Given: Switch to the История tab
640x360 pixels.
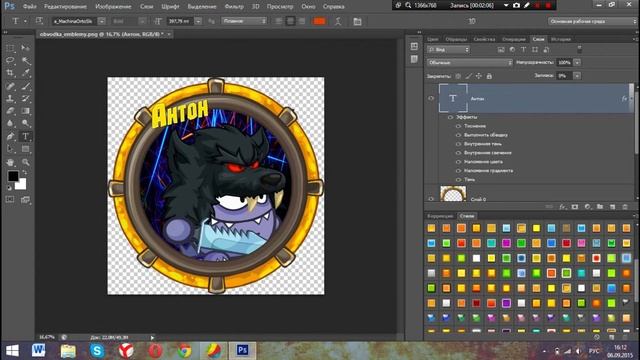Looking at the screenshot, I should tap(561, 39).
